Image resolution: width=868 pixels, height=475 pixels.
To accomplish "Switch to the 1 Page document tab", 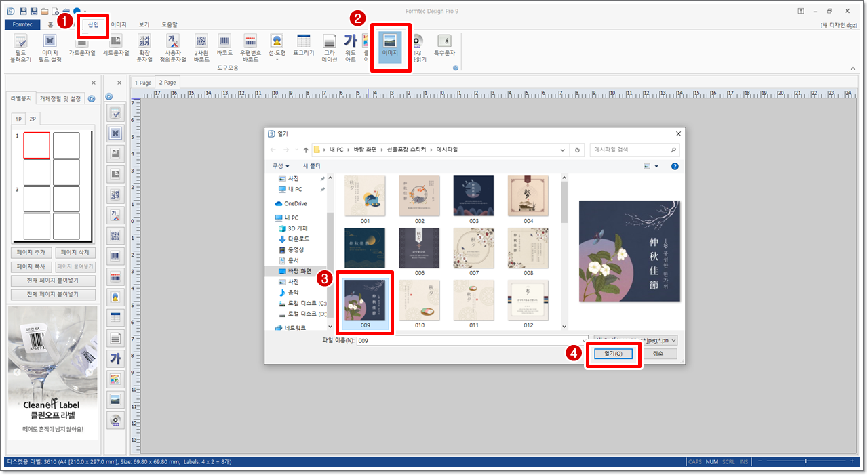I will (142, 83).
